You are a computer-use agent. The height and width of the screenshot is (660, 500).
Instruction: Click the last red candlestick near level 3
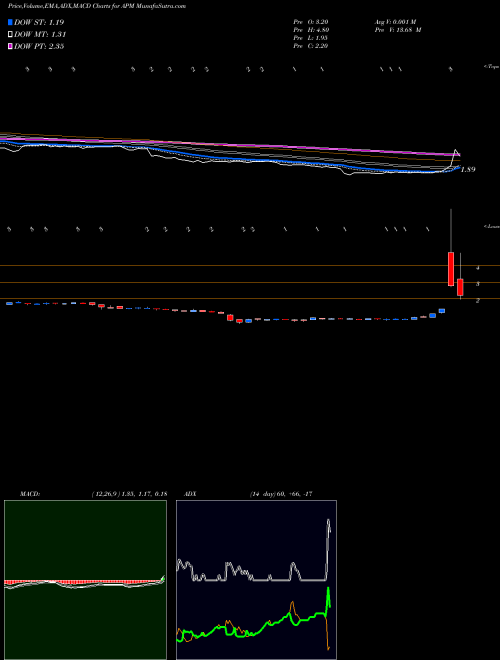[460, 287]
